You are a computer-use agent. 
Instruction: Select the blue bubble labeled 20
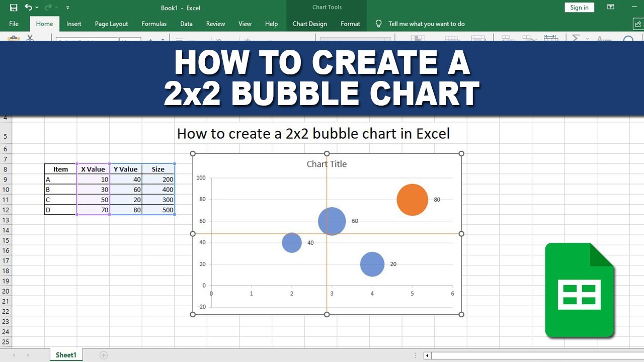372,264
